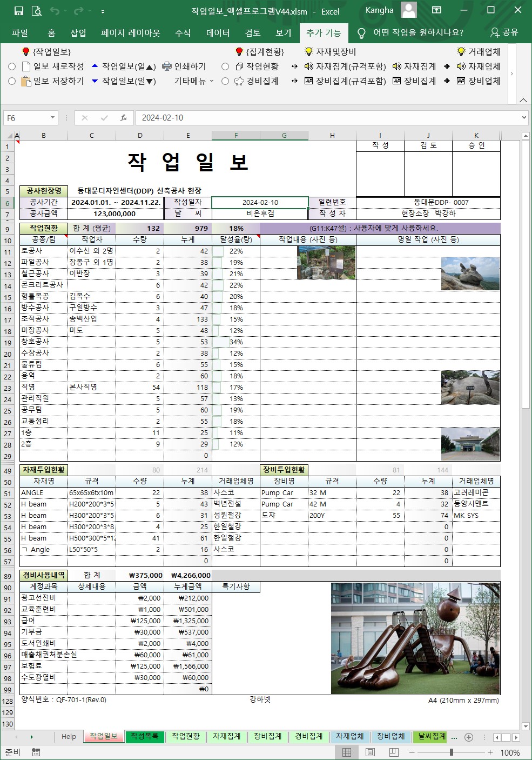Click the 일보 새로작성 new document icon
Screen dimensions: 532x760
[26, 66]
